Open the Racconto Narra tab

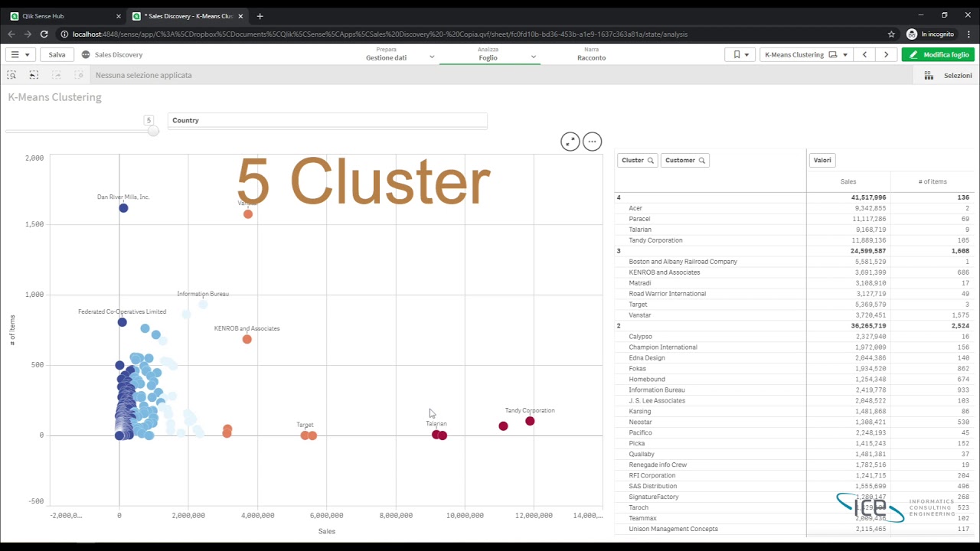coord(591,54)
